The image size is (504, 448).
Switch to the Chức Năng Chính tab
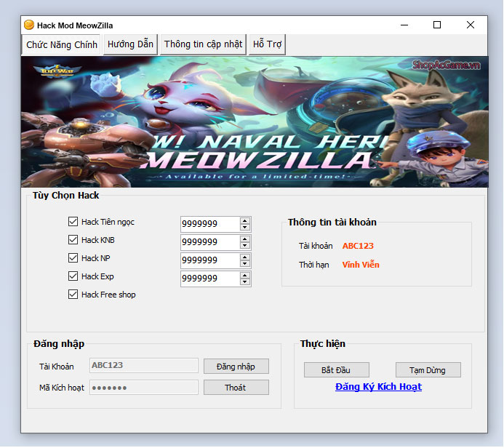[62, 44]
